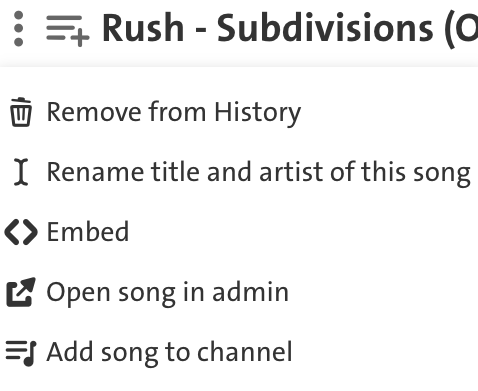
Task: Click the Rush - Subdivisions song title
Action: 290,29
